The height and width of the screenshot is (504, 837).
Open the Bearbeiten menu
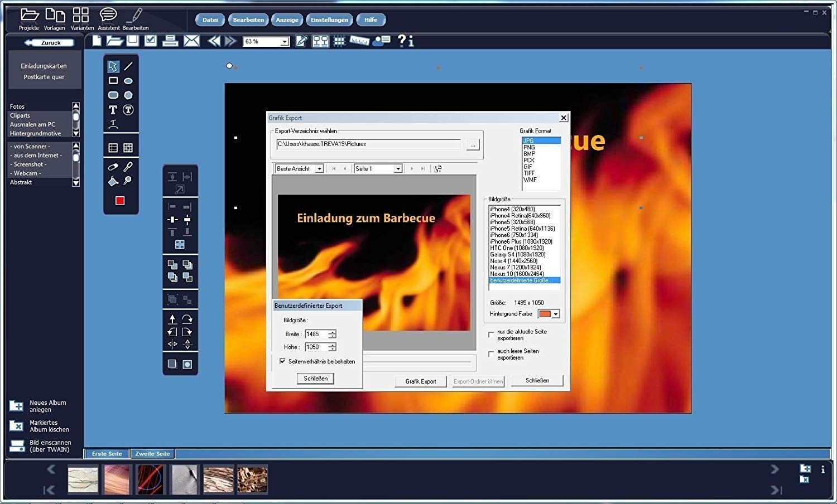[248, 20]
